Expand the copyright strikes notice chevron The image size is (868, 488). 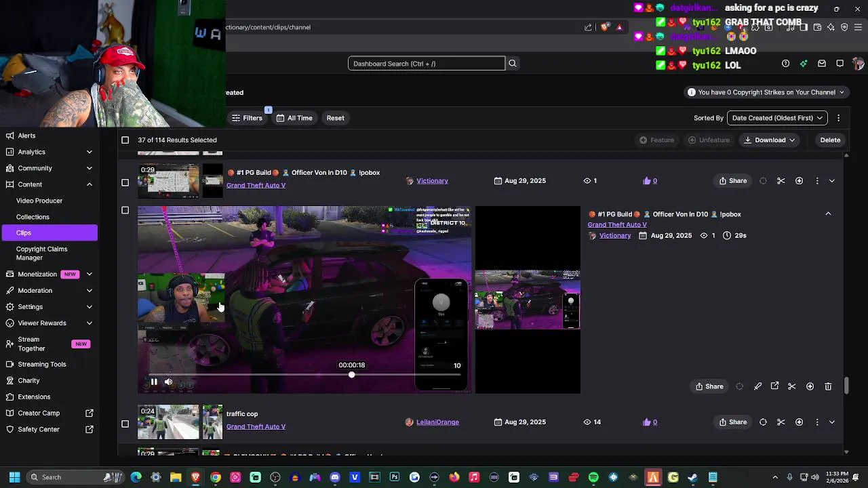[842, 92]
